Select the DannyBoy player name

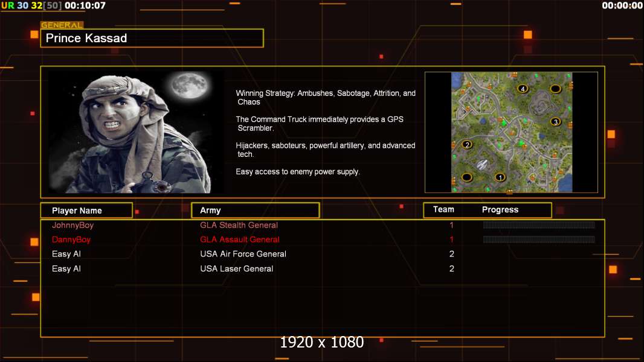pyautogui.click(x=71, y=240)
